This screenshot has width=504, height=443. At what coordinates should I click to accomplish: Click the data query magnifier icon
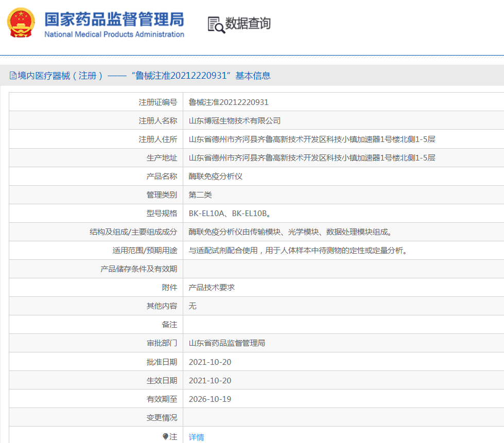(x=216, y=25)
